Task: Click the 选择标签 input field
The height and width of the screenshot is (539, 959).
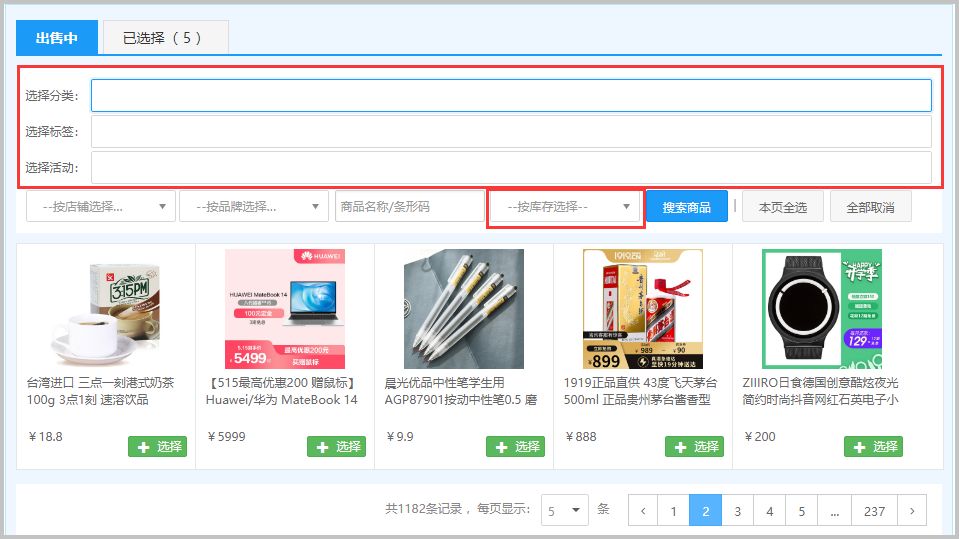Action: tap(511, 132)
